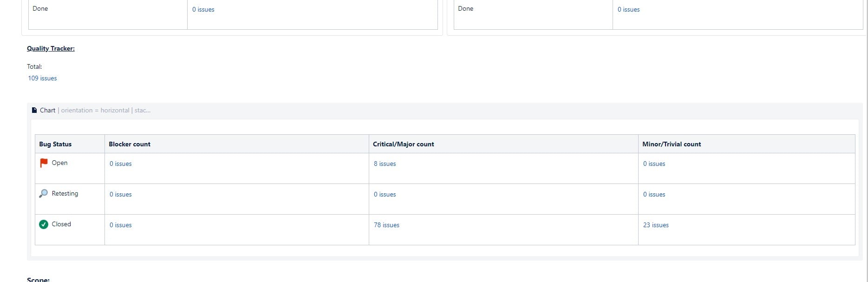The image size is (868, 282).
Task: Click the green checkmark icon beside Closed
Action: coord(44,224)
